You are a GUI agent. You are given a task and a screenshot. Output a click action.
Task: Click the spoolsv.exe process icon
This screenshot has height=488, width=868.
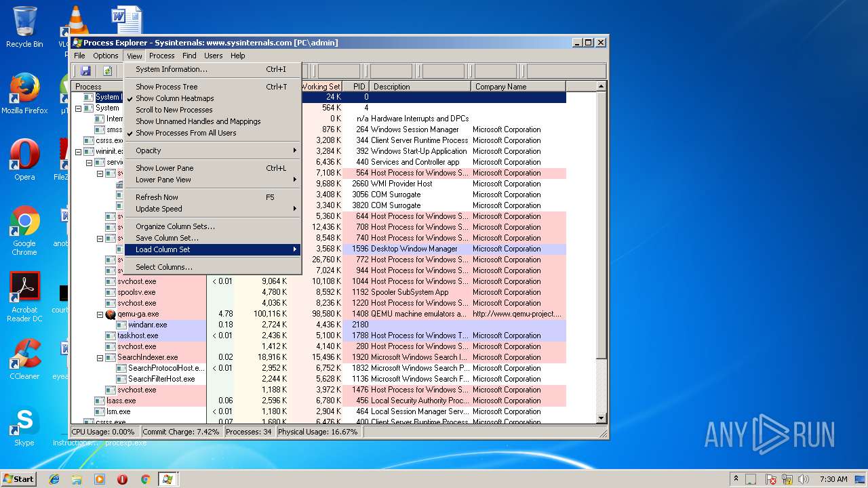(111, 292)
